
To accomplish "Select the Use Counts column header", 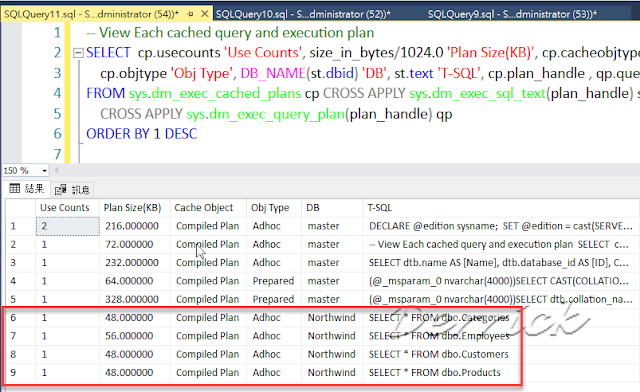I will click(67, 208).
